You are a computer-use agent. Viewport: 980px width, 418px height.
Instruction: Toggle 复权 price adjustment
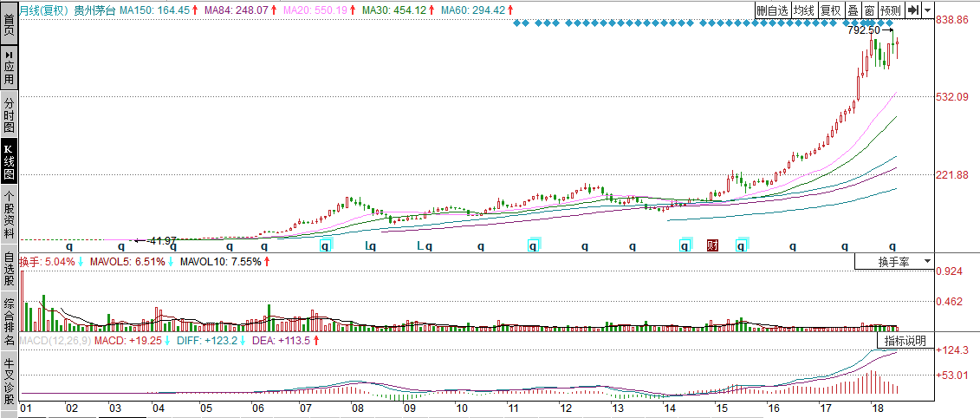tap(830, 10)
